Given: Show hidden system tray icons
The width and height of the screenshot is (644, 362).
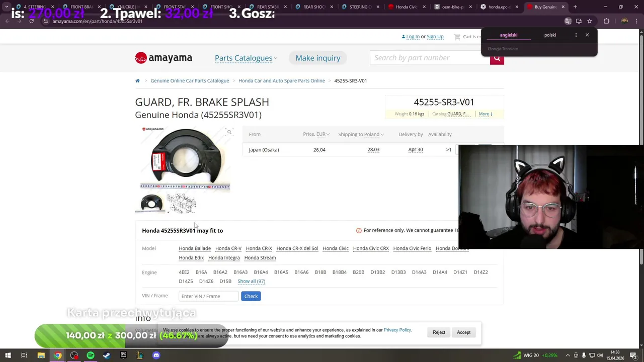Looking at the screenshot, I should pyautogui.click(x=568, y=355).
